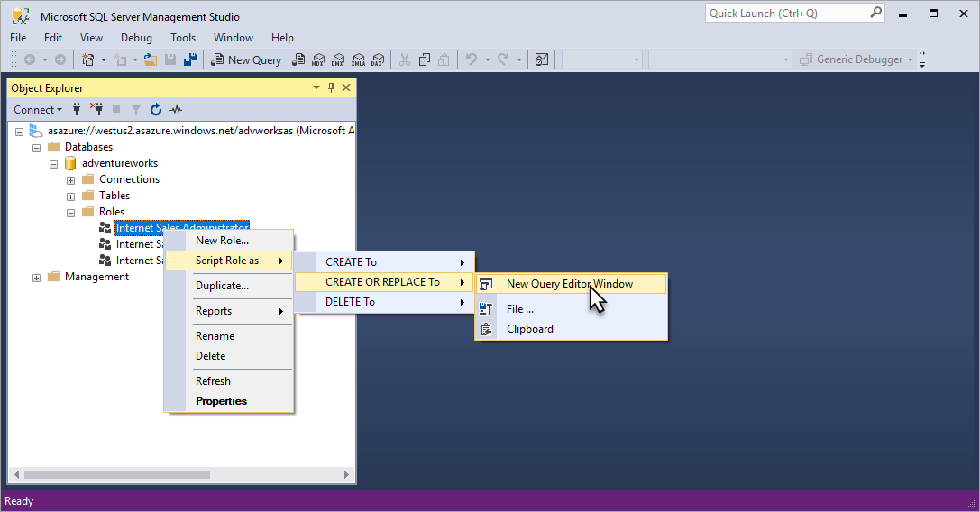Expand the Tables folder node

pyautogui.click(x=70, y=197)
